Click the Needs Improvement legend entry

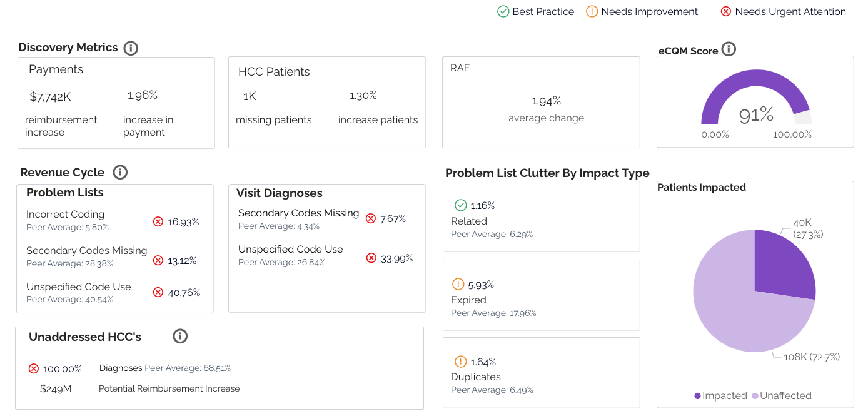pos(642,12)
